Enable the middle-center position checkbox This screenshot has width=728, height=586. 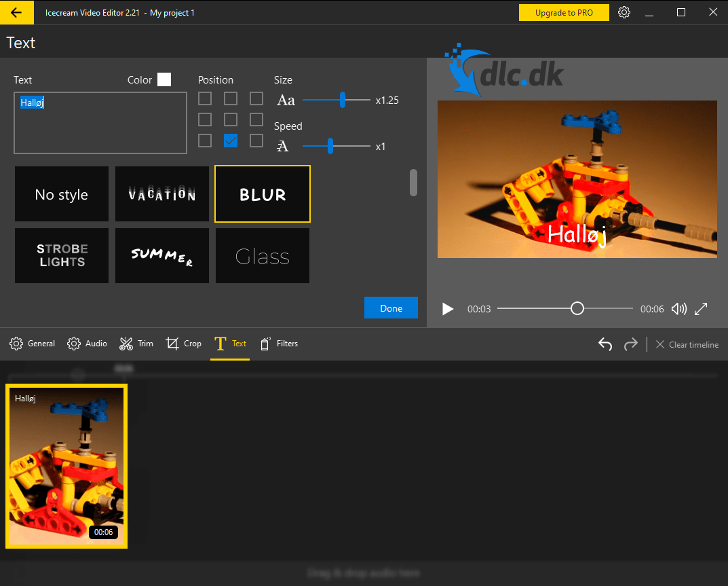(231, 120)
